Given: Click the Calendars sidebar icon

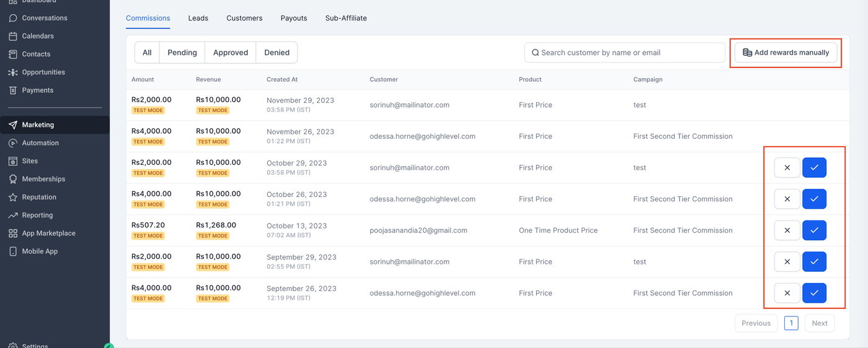Looking at the screenshot, I should pos(12,36).
